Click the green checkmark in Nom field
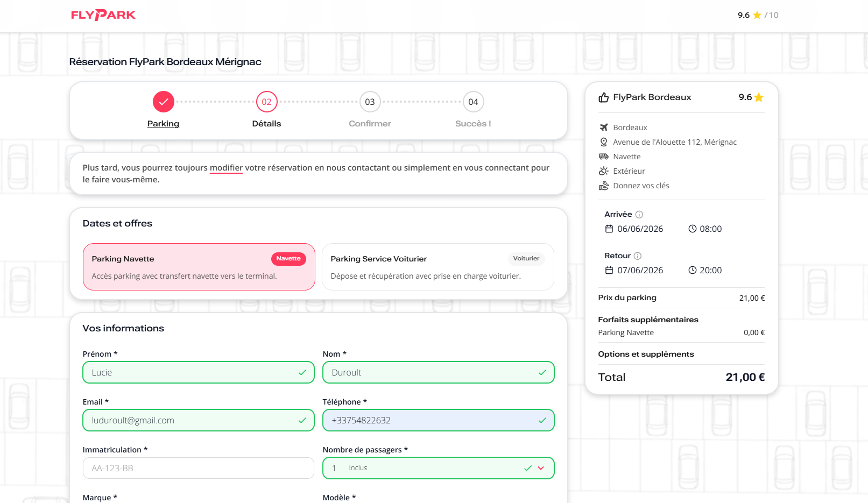Image resolution: width=868 pixels, height=503 pixels. click(542, 372)
